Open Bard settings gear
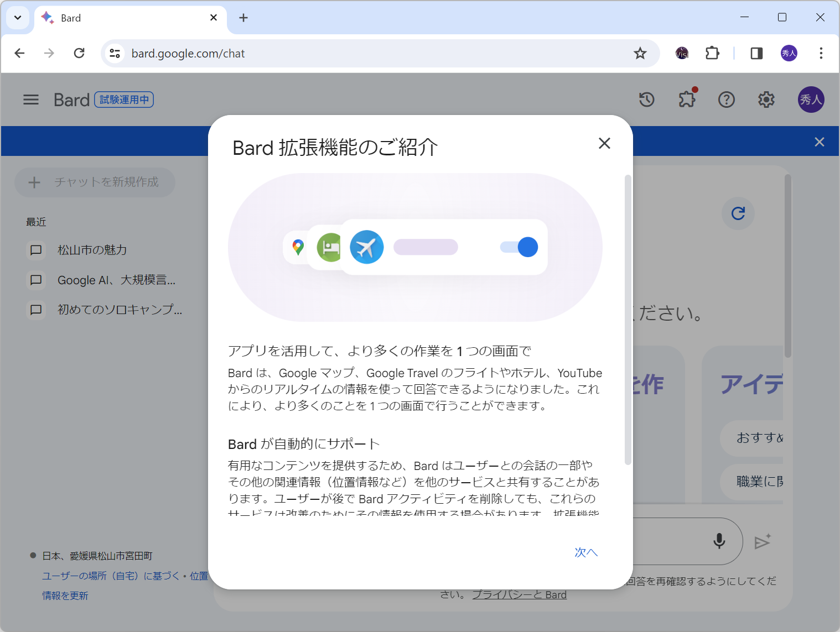Screen dimensions: 840x632 point(766,100)
